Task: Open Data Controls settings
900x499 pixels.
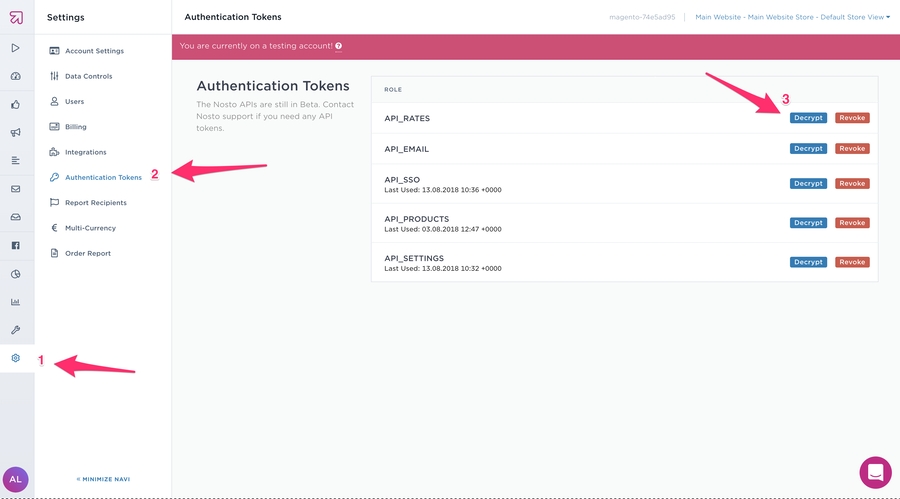Action: tap(88, 76)
